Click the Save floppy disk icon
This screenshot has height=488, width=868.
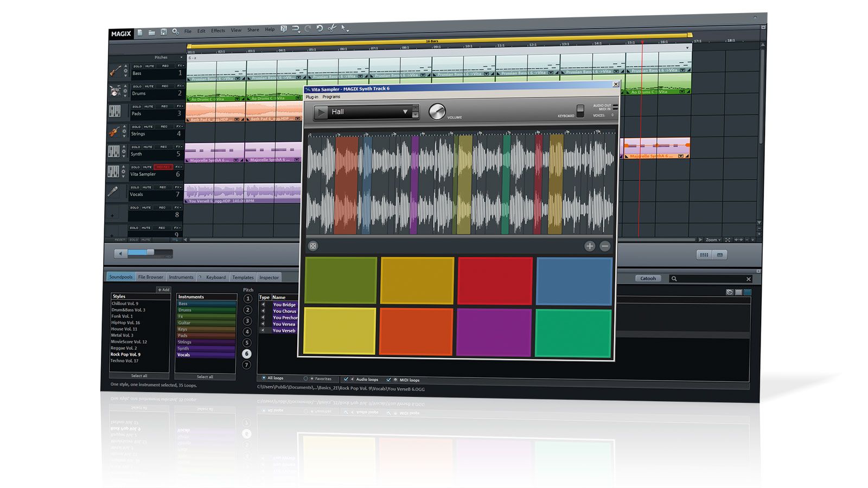(163, 32)
